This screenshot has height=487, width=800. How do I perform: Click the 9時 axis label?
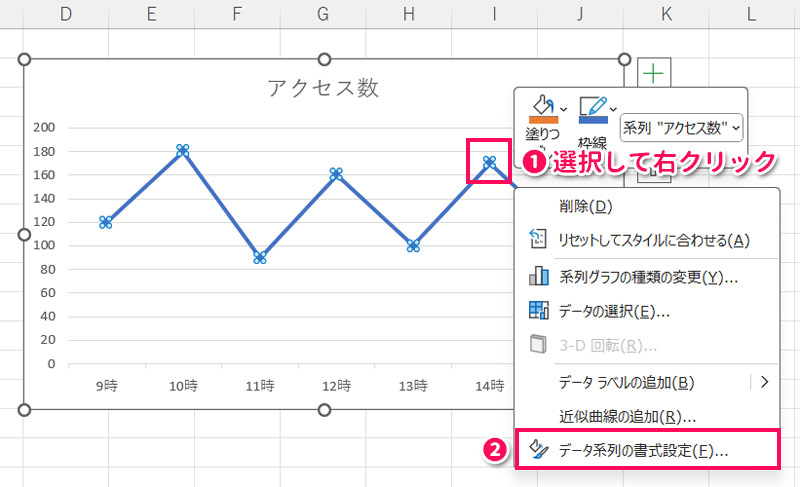[x=107, y=386]
